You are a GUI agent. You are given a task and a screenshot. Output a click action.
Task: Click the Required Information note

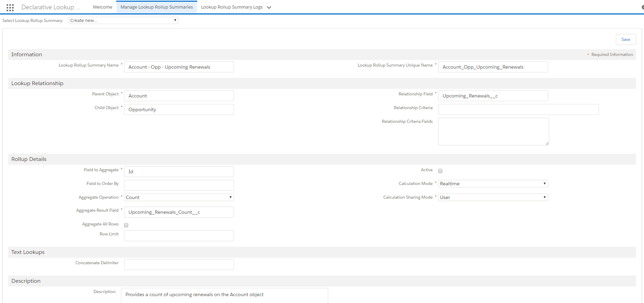[x=610, y=55]
